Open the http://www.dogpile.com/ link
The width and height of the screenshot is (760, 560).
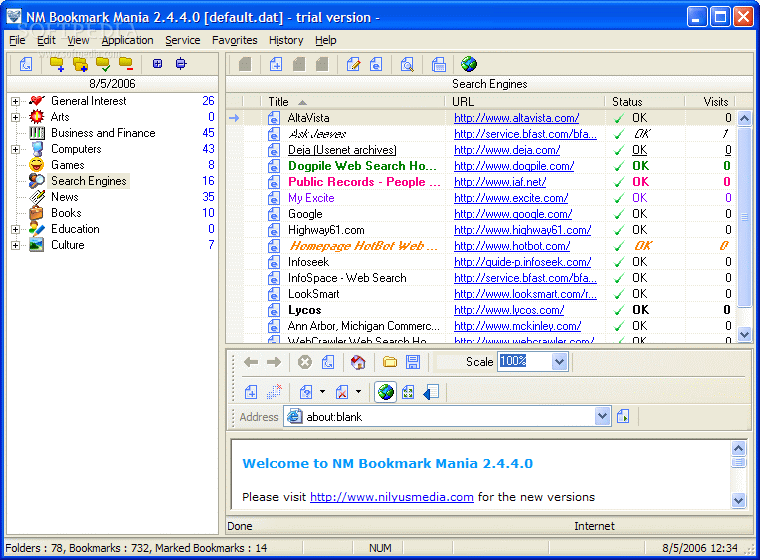pyautogui.click(x=514, y=166)
